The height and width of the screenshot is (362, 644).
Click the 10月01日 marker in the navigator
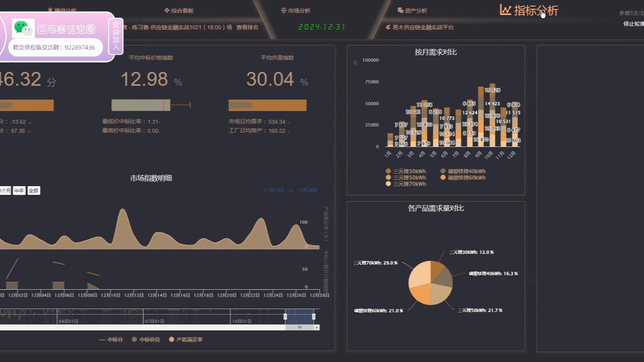pyautogui.click(x=242, y=321)
